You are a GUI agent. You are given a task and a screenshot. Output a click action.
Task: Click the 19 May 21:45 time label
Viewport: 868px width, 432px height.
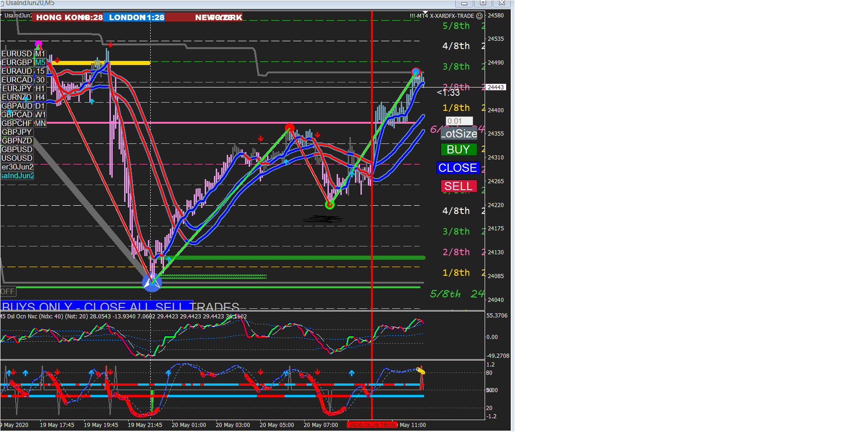145,425
